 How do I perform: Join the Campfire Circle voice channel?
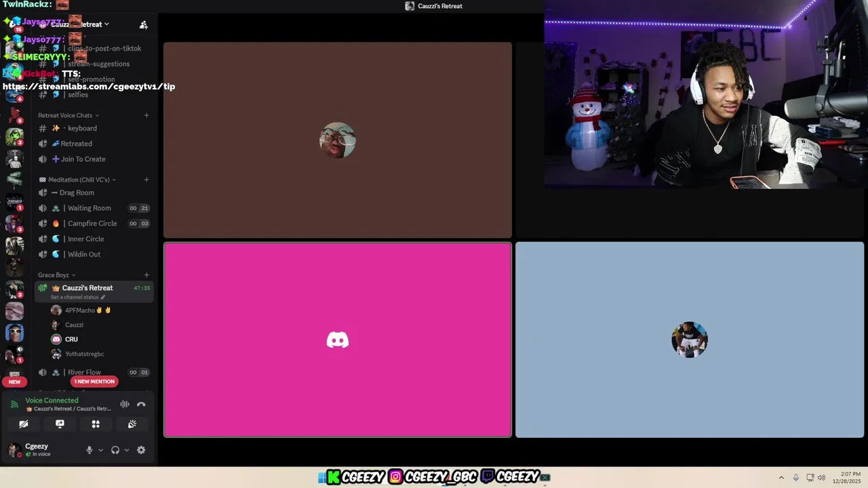coord(94,224)
